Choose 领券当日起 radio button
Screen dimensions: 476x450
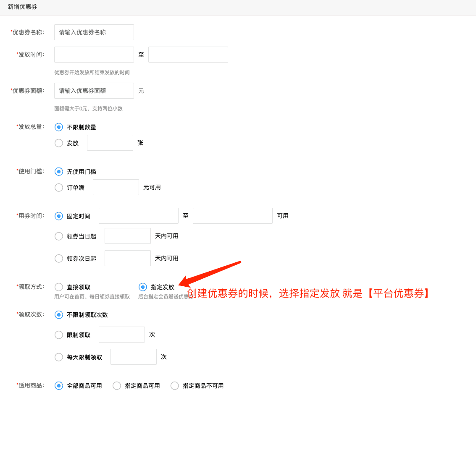59,236
